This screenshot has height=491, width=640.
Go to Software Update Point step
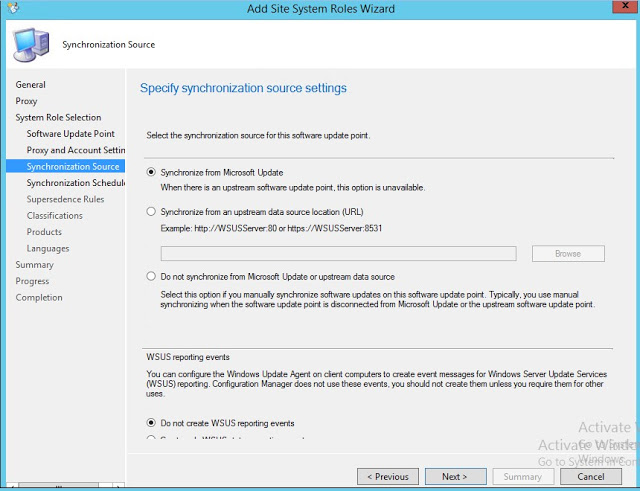coord(70,134)
